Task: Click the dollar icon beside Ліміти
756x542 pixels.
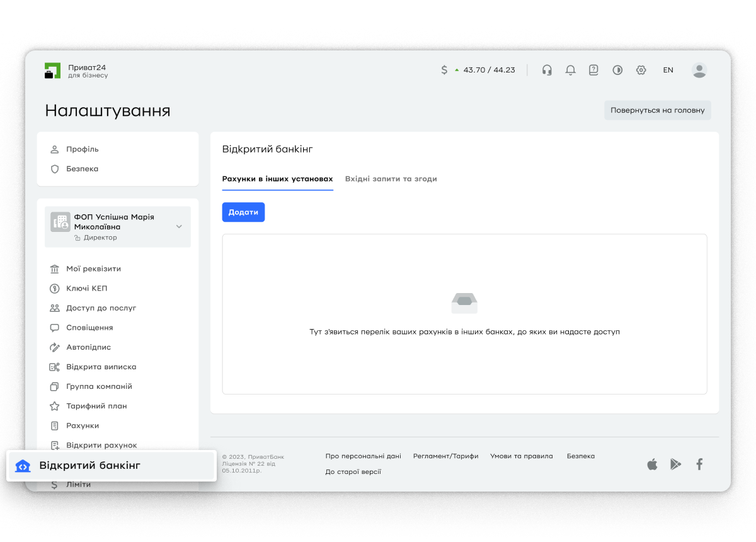Action: pyautogui.click(x=54, y=485)
